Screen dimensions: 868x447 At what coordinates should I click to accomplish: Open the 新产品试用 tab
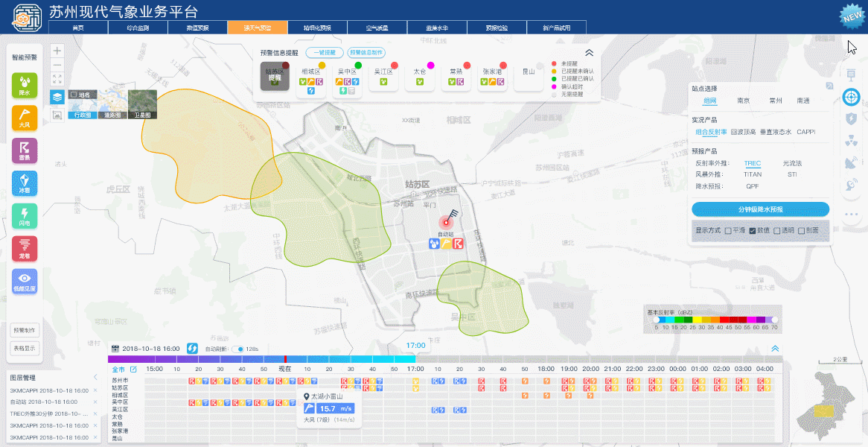tap(556, 28)
